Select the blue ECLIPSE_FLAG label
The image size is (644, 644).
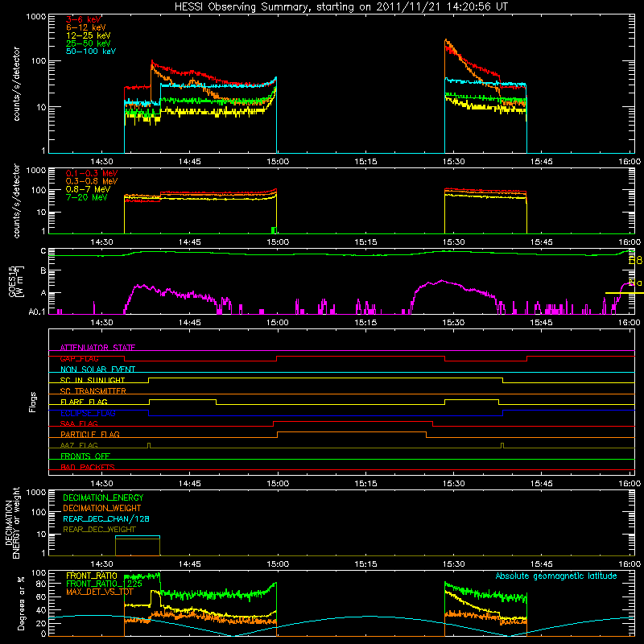click(x=88, y=413)
